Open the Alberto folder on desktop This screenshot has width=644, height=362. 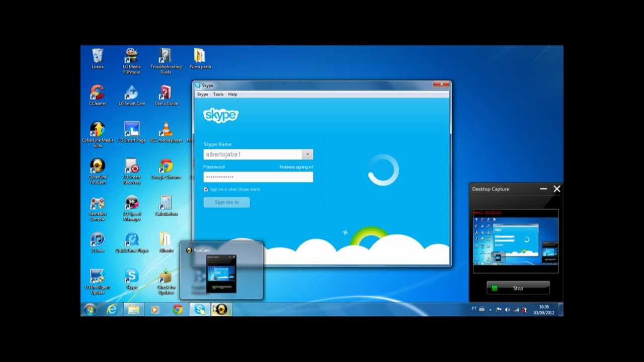pyautogui.click(x=166, y=242)
